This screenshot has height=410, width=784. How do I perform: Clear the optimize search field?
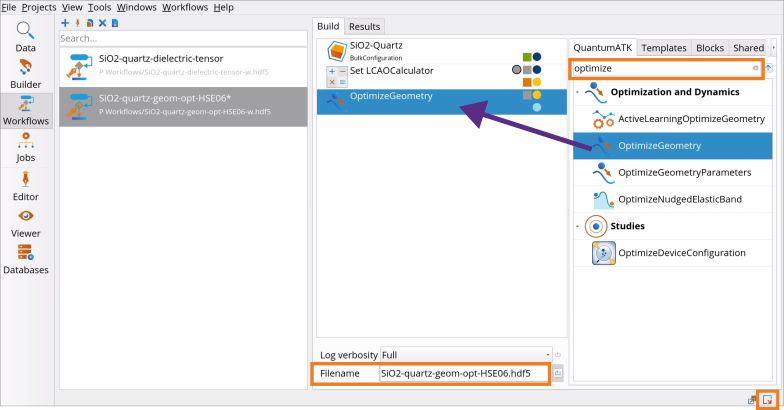(755, 68)
